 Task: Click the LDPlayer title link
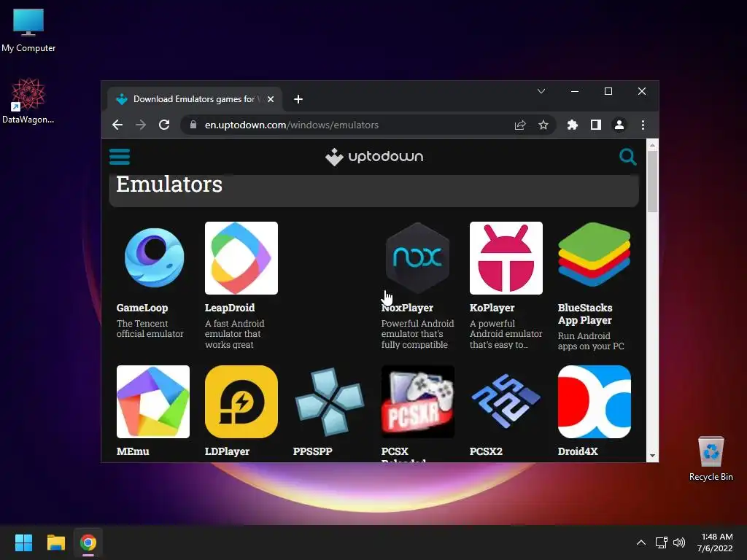click(227, 451)
